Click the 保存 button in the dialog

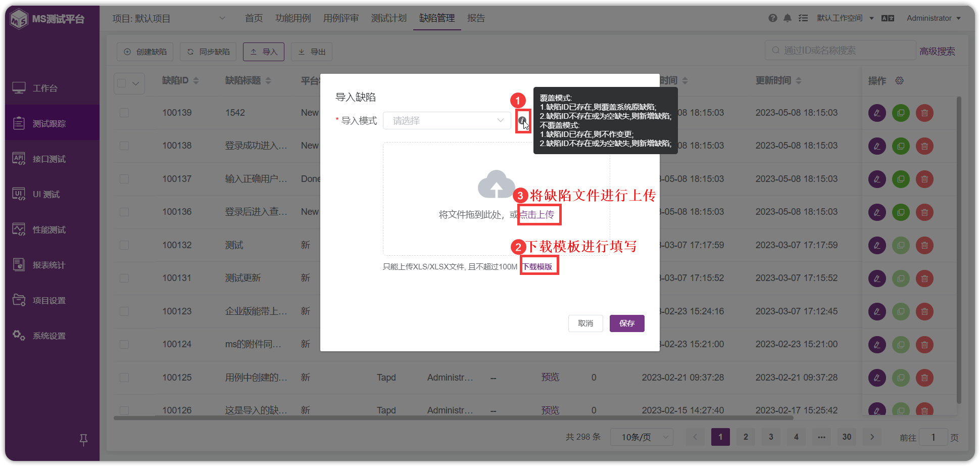(627, 323)
